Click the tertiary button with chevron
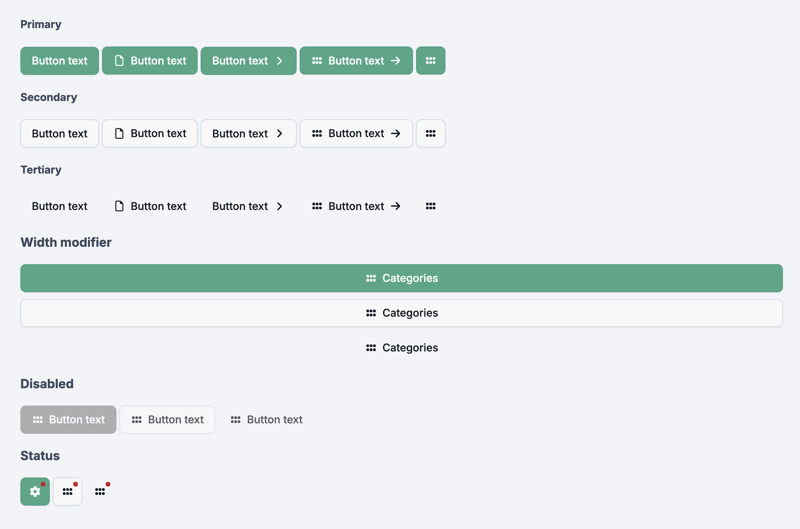Image resolution: width=800 pixels, height=529 pixels. 248,206
